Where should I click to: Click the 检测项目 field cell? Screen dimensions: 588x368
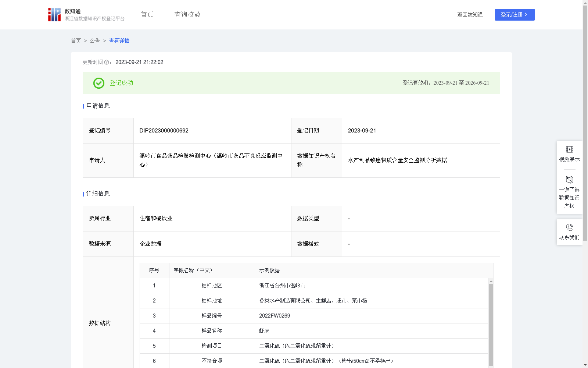click(212, 346)
